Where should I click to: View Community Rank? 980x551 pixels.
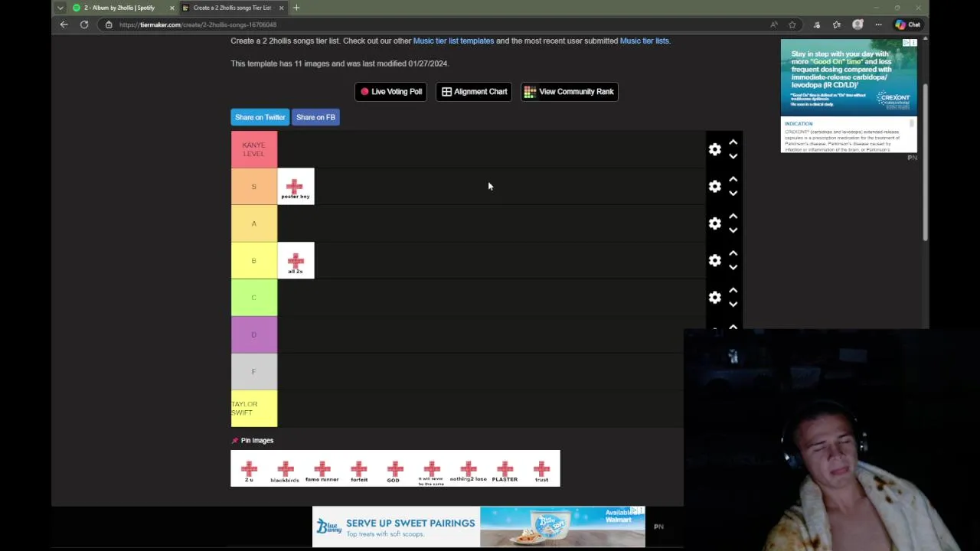click(569, 92)
